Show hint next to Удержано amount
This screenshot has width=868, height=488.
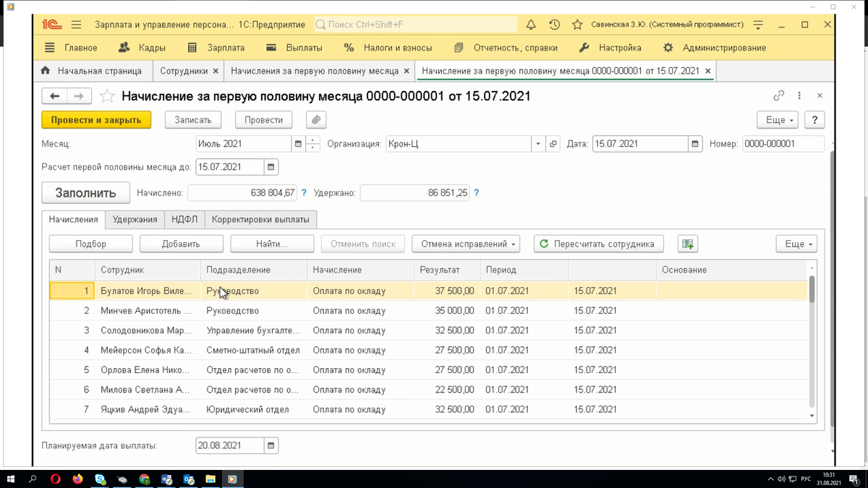click(476, 193)
